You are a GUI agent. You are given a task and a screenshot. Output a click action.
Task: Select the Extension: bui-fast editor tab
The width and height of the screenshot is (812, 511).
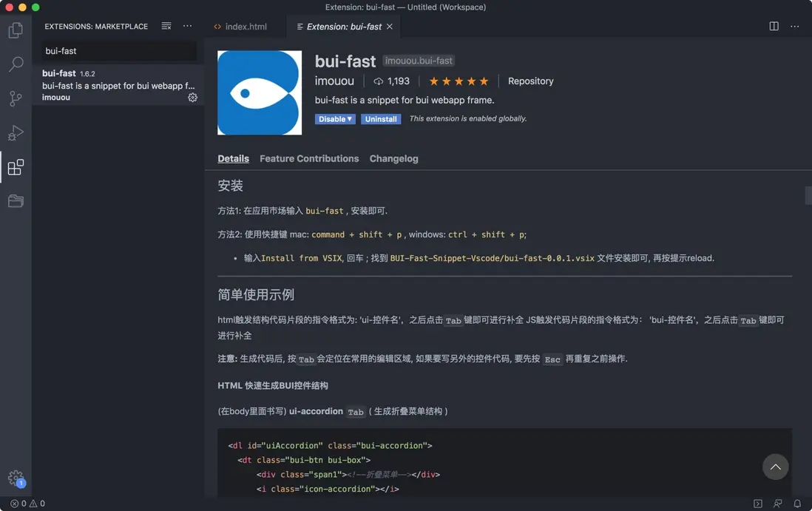click(x=343, y=27)
